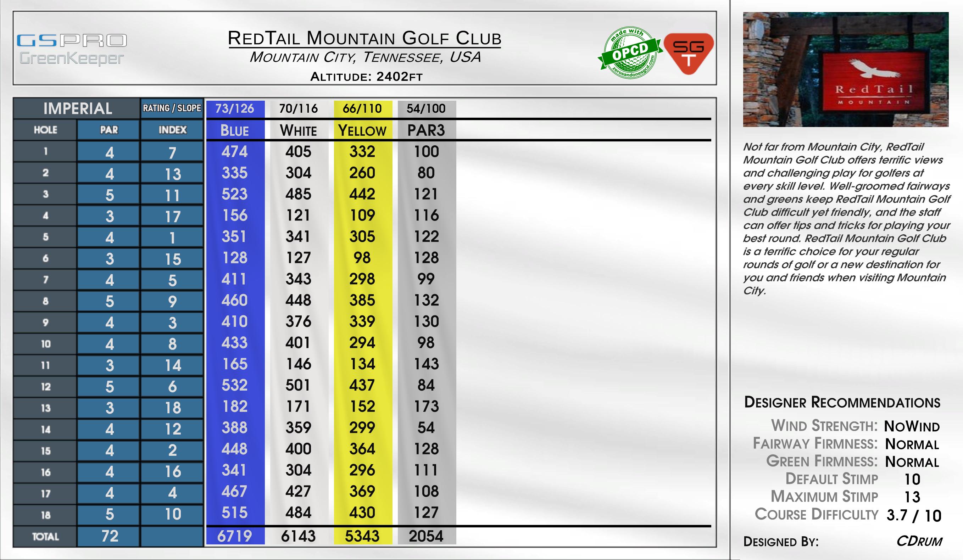Click the NoWind wind strength value
Image resolution: width=963 pixels, height=560 pixels.
pyautogui.click(x=912, y=426)
